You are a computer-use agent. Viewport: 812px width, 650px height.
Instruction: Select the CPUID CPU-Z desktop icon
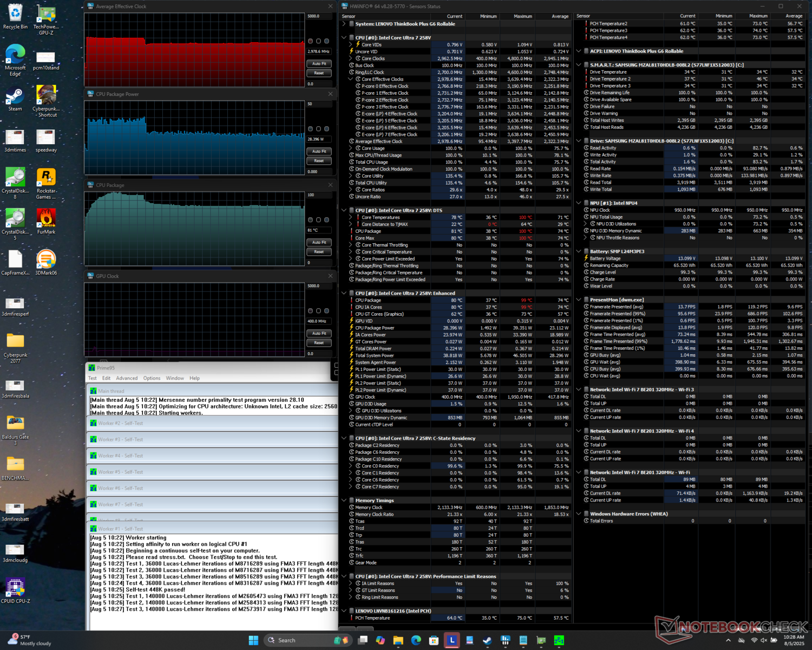pos(15,591)
